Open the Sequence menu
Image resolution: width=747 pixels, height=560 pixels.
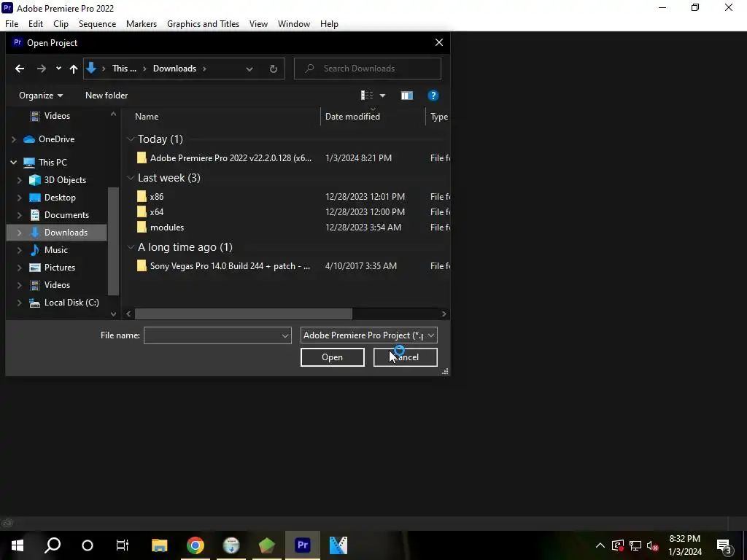97,24
